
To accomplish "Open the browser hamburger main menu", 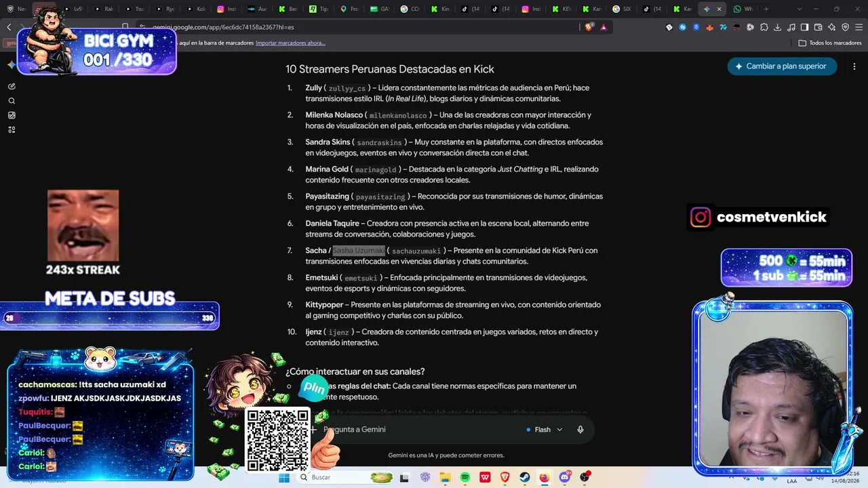I will tap(859, 27).
